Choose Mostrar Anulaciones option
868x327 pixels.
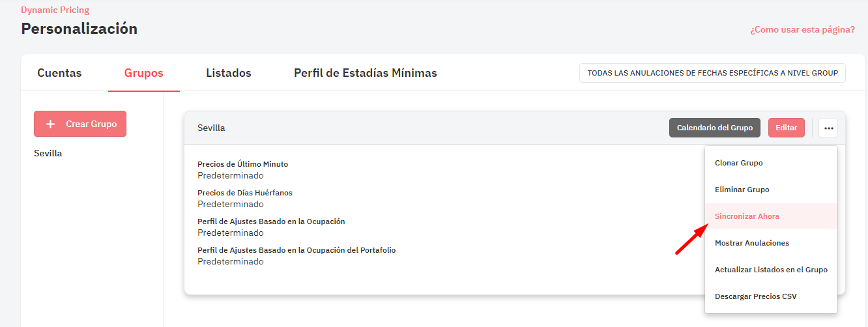pyautogui.click(x=771, y=243)
